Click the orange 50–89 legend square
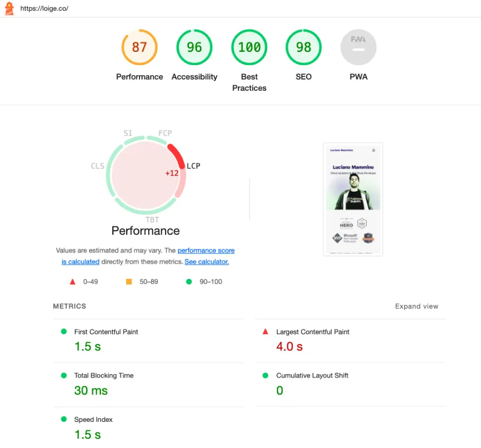This screenshot has height=448, width=481. [x=128, y=281]
